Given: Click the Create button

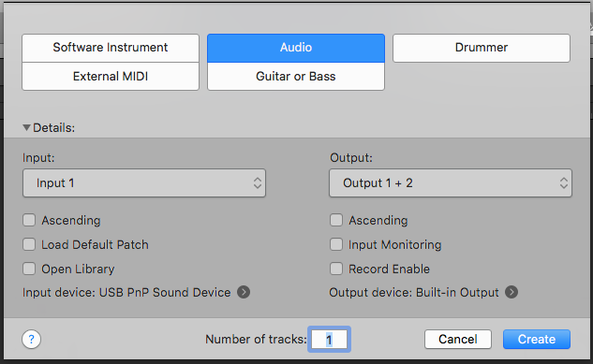Looking at the screenshot, I should (537, 339).
